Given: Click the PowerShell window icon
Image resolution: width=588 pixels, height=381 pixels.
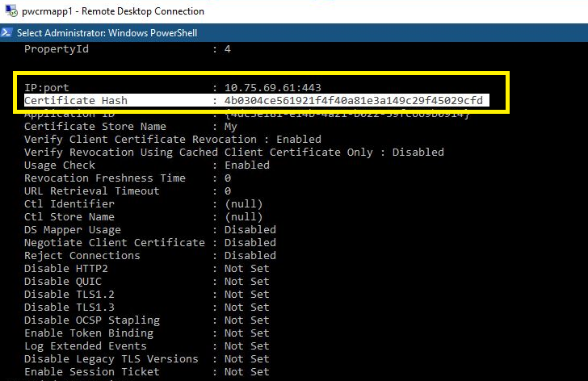Looking at the screenshot, I should pos(6,32).
